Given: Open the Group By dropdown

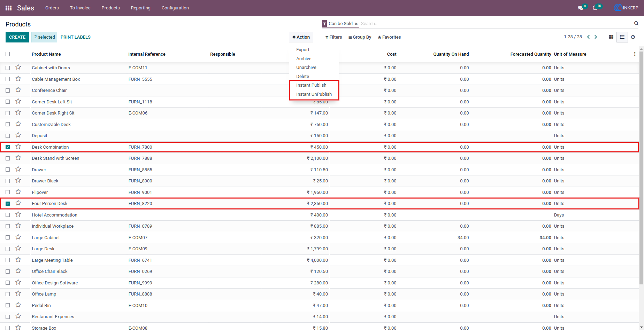Looking at the screenshot, I should [360, 37].
